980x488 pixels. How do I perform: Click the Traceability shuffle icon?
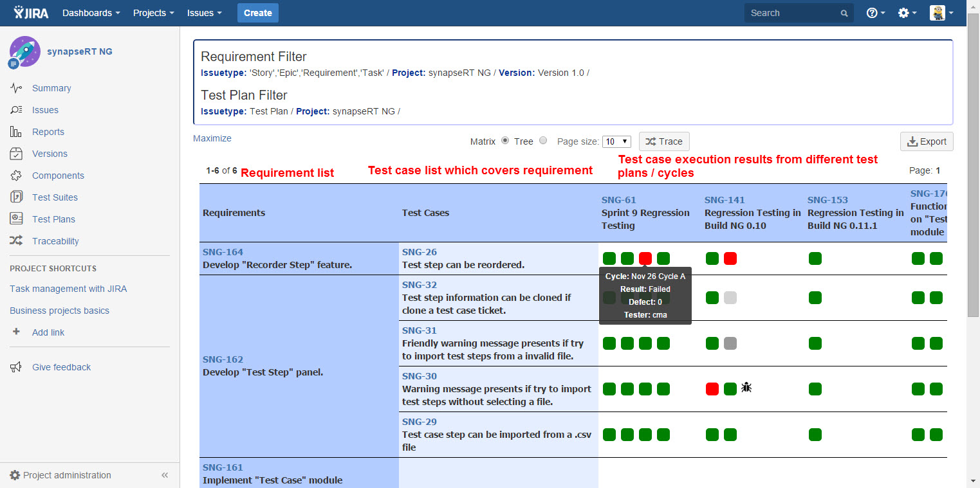pyautogui.click(x=17, y=241)
